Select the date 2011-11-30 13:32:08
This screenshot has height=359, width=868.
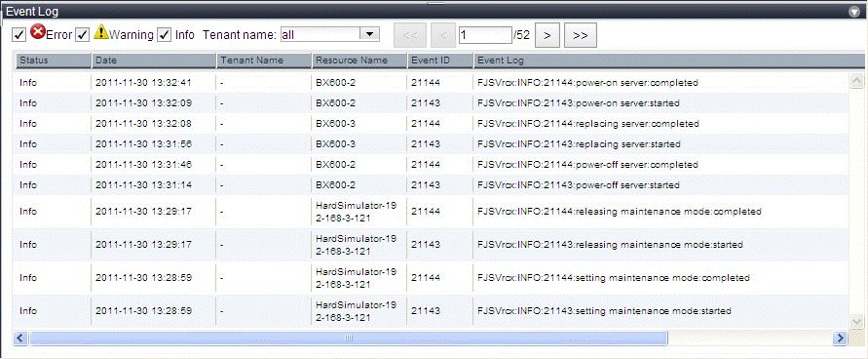tap(143, 124)
